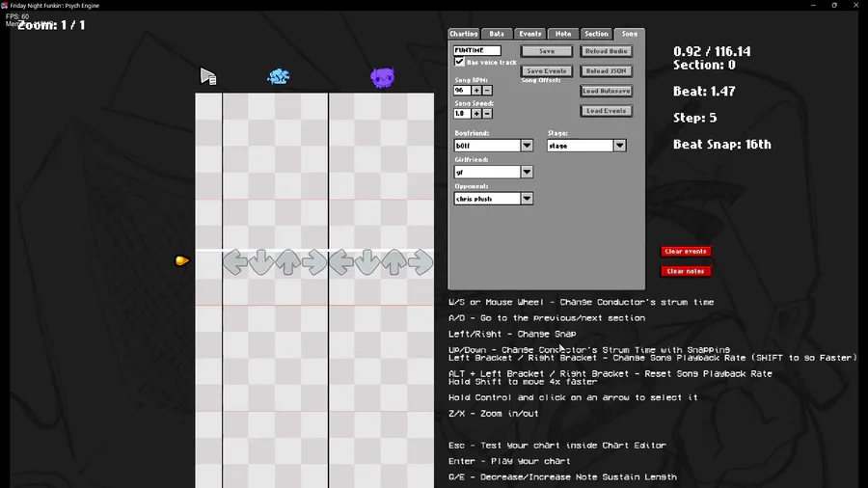Switch to the Charting tab
Image resolution: width=868 pixels, height=488 pixels.
[464, 34]
